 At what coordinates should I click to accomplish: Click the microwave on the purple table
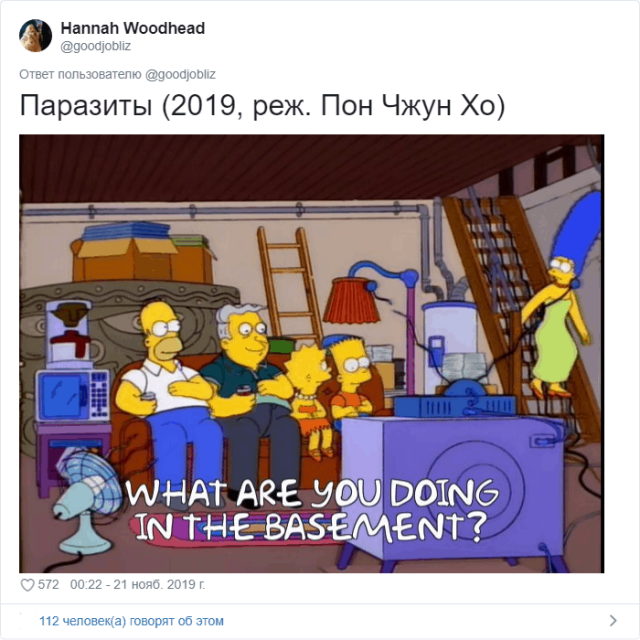click(x=73, y=396)
